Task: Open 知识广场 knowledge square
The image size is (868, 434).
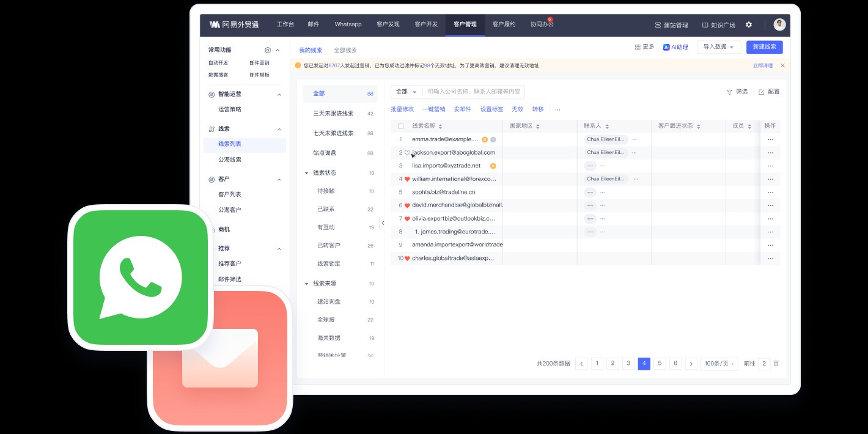Action: (x=718, y=25)
